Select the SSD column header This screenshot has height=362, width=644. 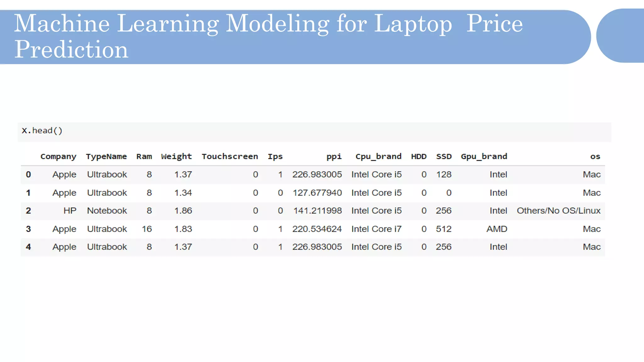(x=444, y=156)
